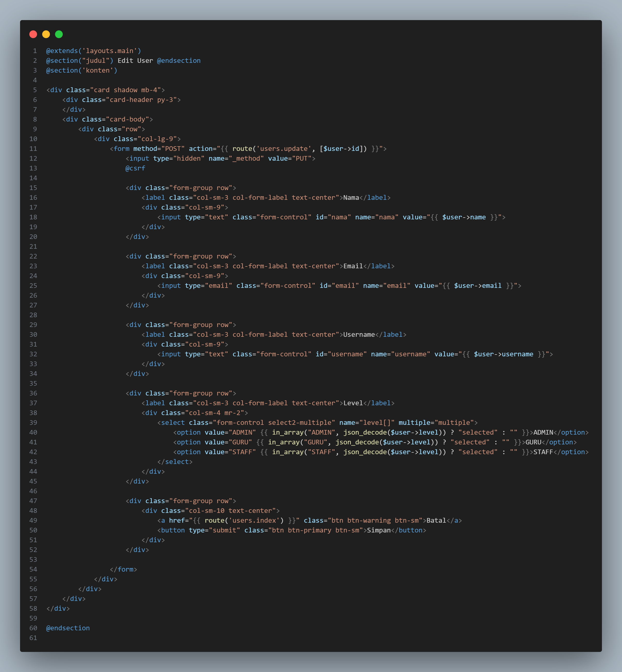Click the Nama label text
622x672 pixels.
[351, 197]
